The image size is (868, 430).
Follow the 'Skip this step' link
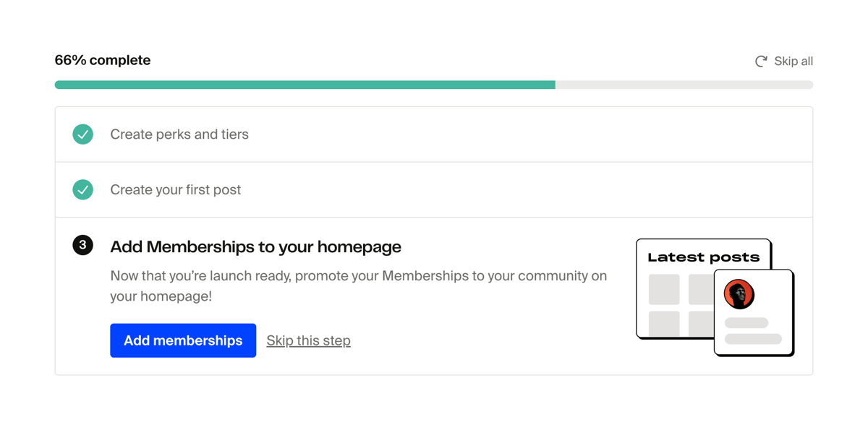pyautogui.click(x=308, y=341)
